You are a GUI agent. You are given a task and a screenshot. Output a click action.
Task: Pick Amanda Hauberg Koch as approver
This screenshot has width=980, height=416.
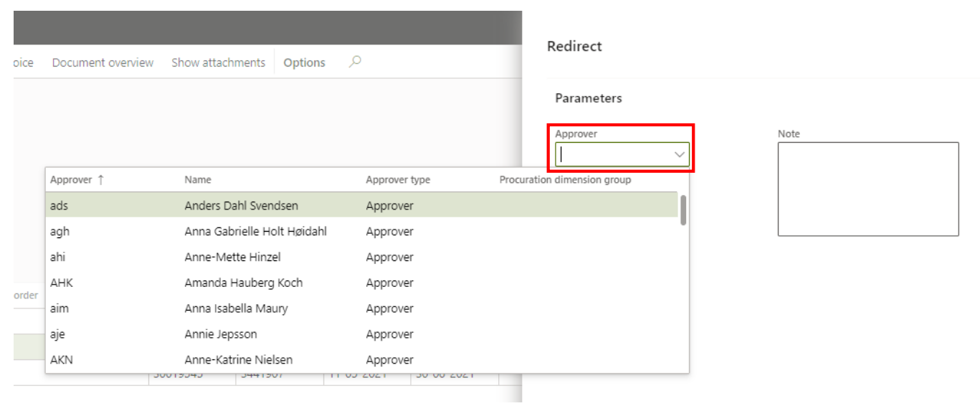(x=243, y=283)
